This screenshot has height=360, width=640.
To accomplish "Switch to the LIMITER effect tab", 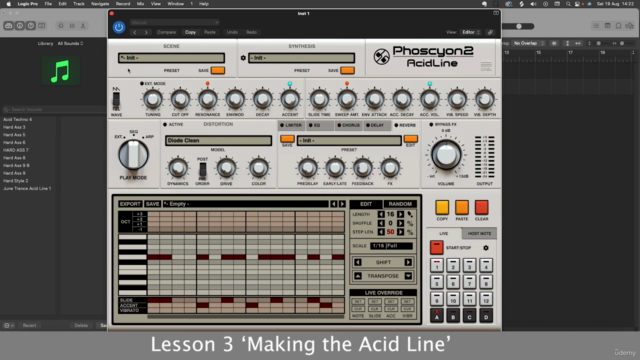I will (291, 125).
